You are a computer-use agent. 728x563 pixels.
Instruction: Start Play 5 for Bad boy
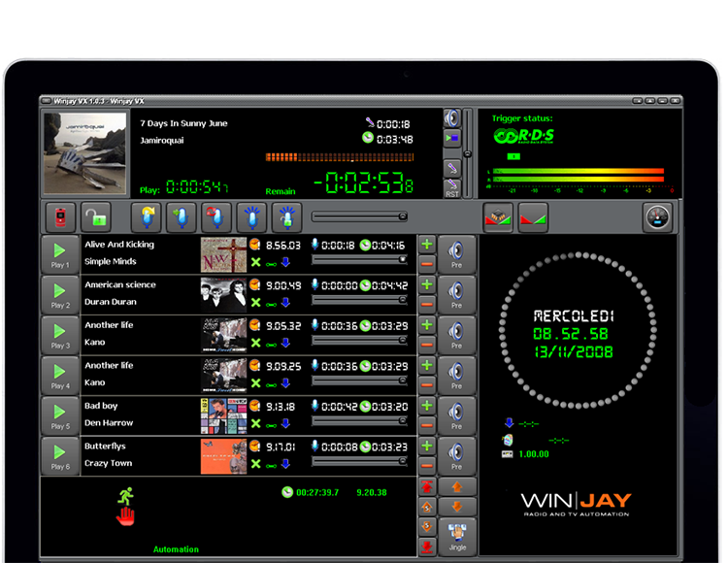coord(60,415)
